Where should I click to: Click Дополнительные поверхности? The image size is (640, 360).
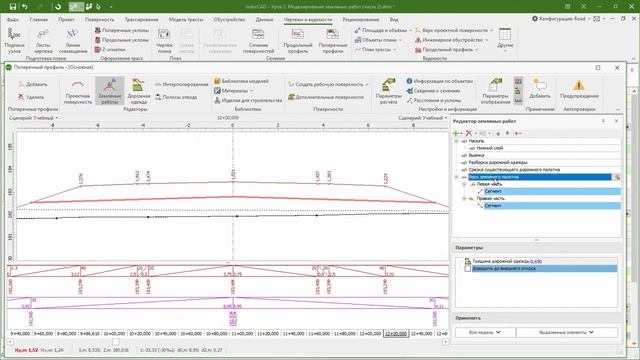coord(325,97)
